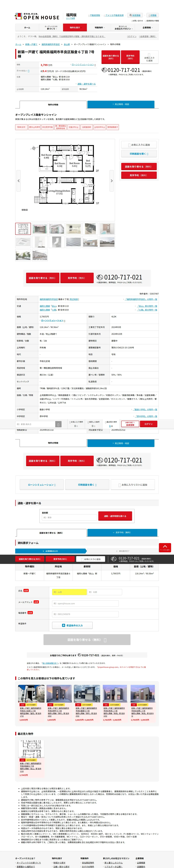Click gray 図面を取り寄せる（無料） submit button

87,640
